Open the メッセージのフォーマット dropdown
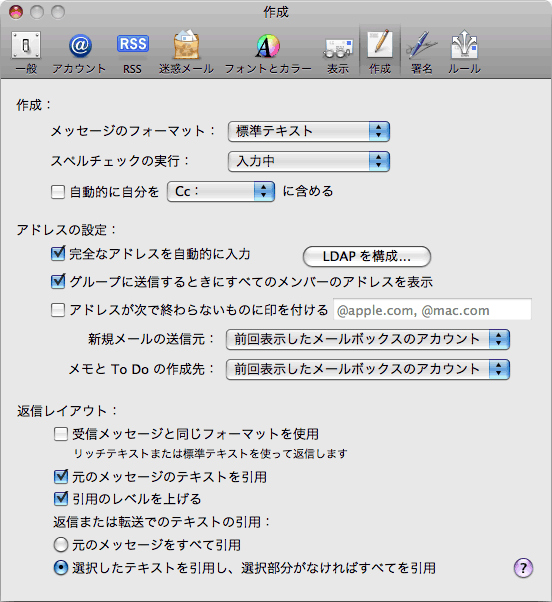The height and width of the screenshot is (602, 552). [309, 131]
